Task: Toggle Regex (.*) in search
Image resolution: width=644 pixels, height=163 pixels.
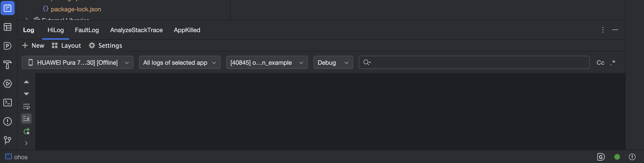Action: (x=612, y=63)
